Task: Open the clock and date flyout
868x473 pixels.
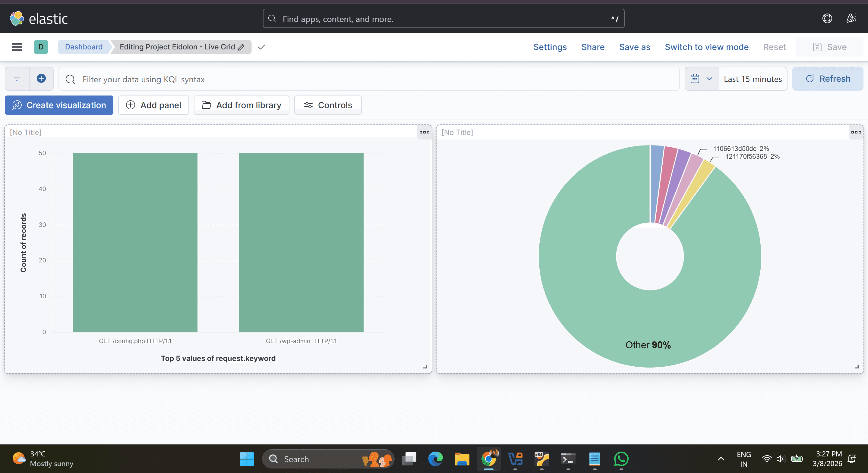Action: [827, 459]
